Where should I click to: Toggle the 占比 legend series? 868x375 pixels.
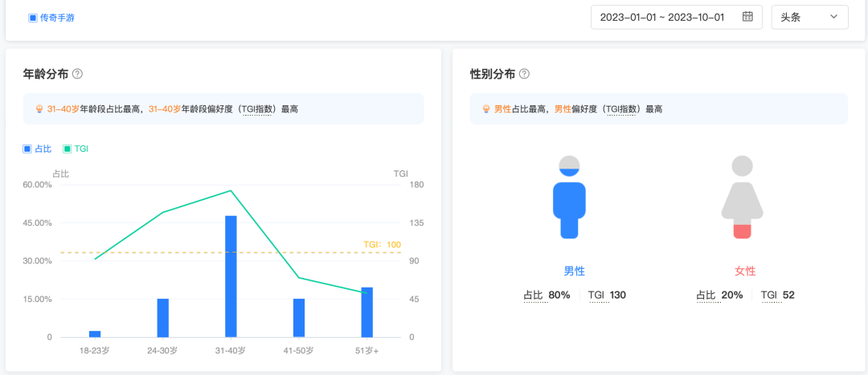coord(37,149)
